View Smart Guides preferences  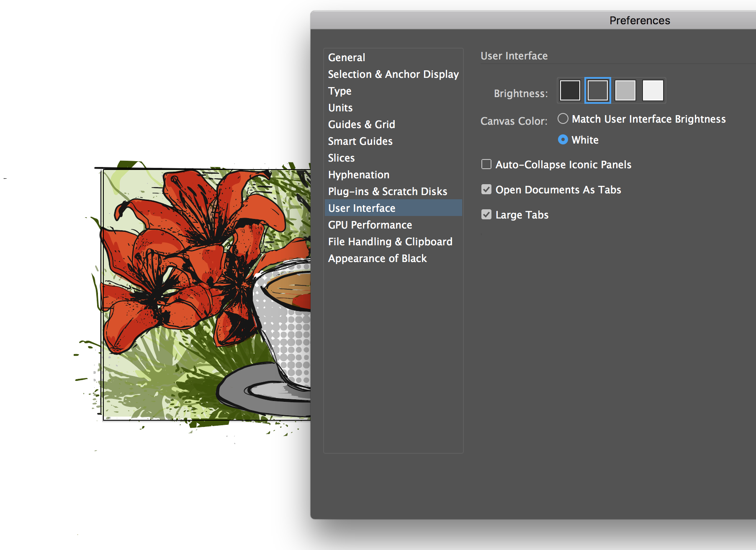[360, 141]
